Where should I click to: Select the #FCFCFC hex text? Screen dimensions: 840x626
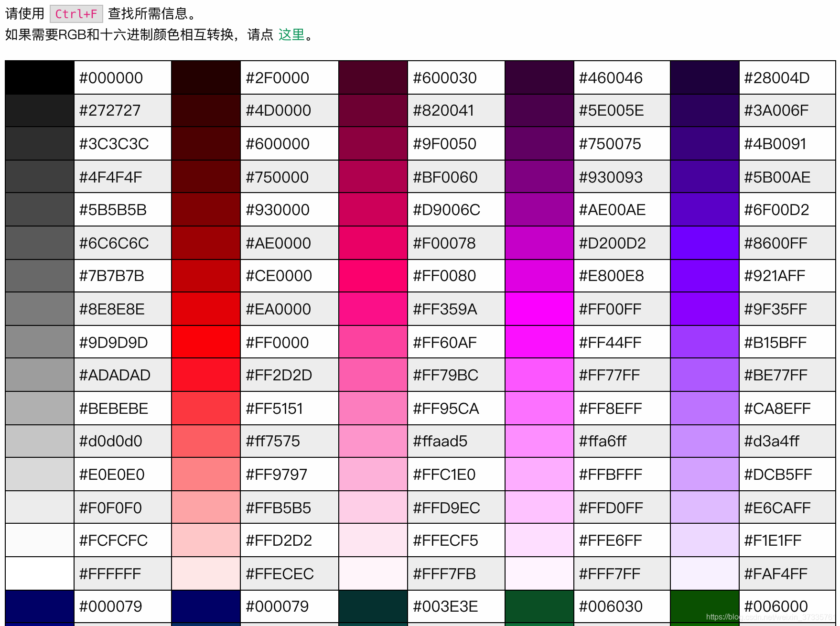113,540
